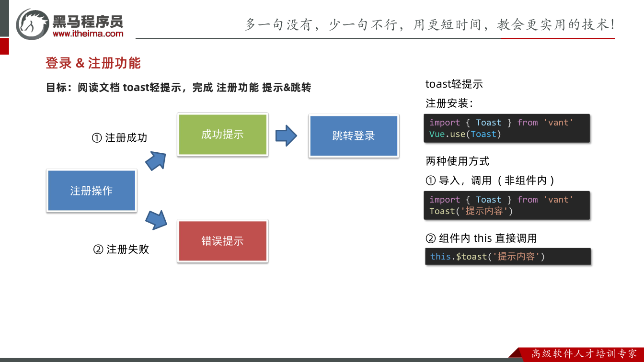Click the green 成功提示 box
The image size is (644, 362).
coord(222,135)
